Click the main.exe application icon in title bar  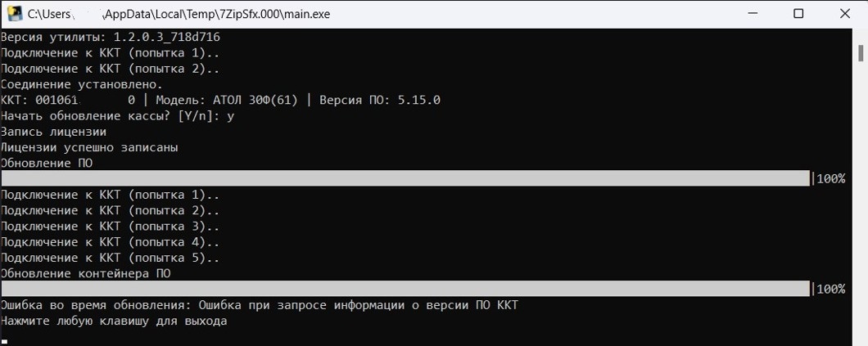pyautogui.click(x=12, y=13)
